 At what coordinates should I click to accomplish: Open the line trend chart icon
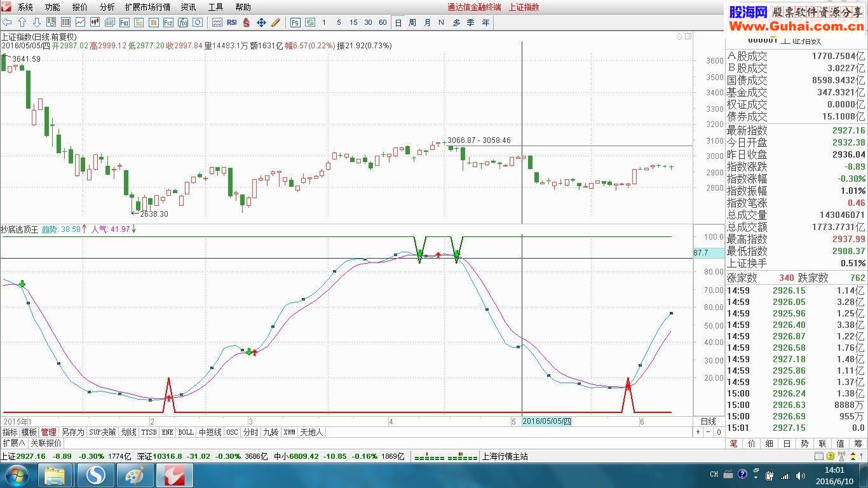[x=81, y=22]
